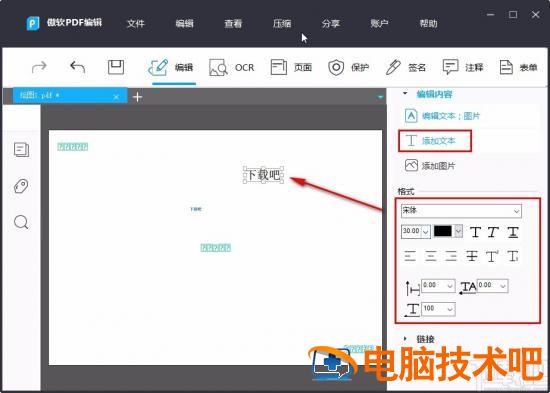Click the 傲软PDF编辑 app logo

pyautogui.click(x=33, y=23)
